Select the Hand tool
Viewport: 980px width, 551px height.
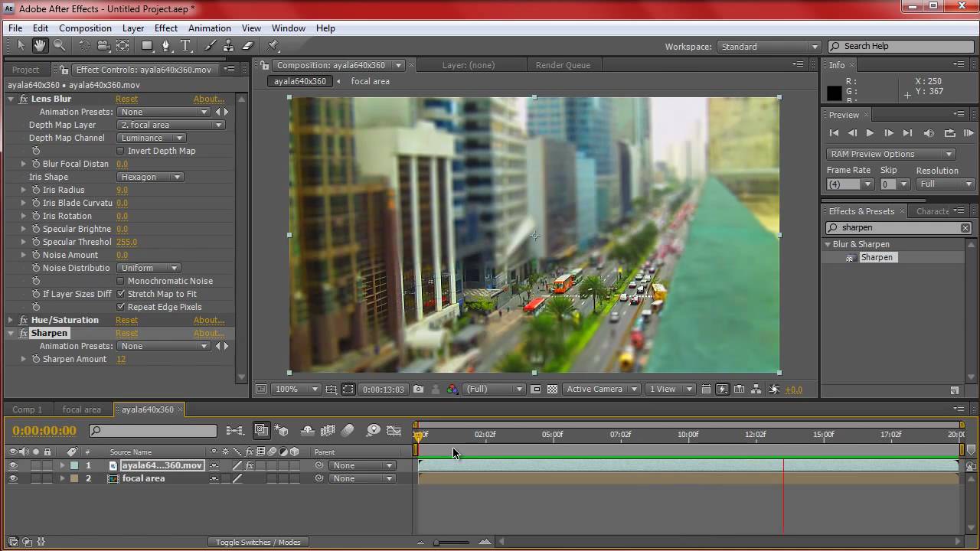[40, 46]
